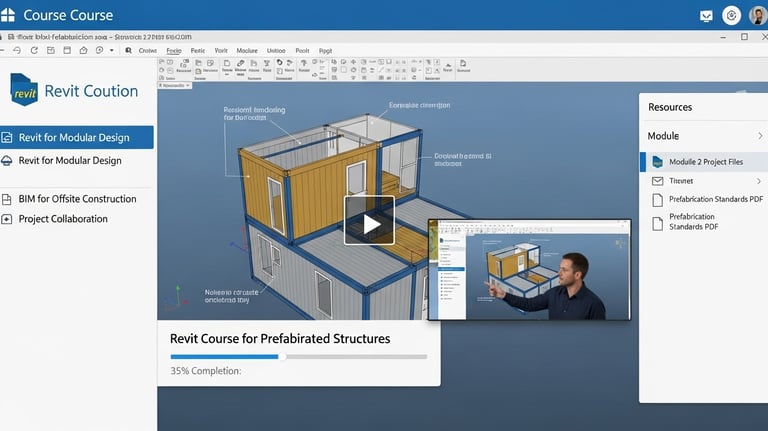
Task: Click the link chain tool in the ribbon
Action: tap(240, 64)
